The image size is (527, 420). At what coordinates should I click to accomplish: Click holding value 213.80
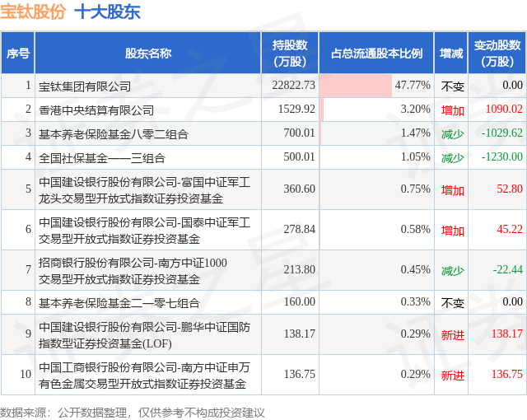pyautogui.click(x=299, y=269)
